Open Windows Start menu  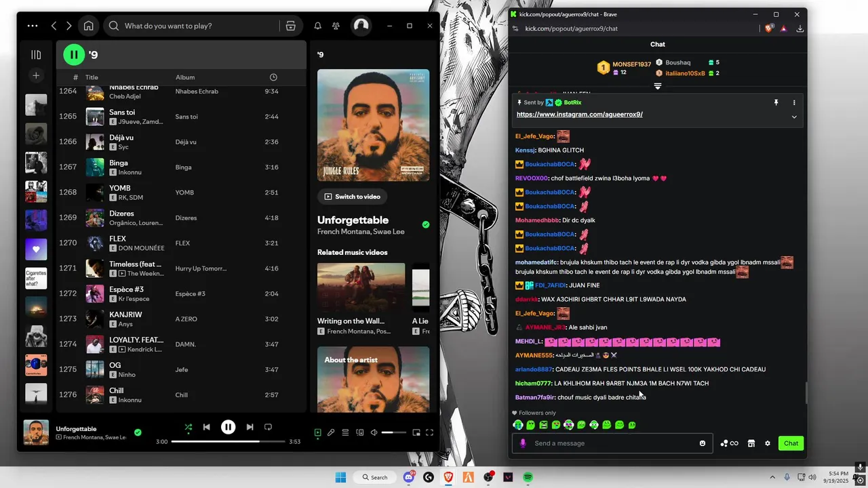coord(340,477)
